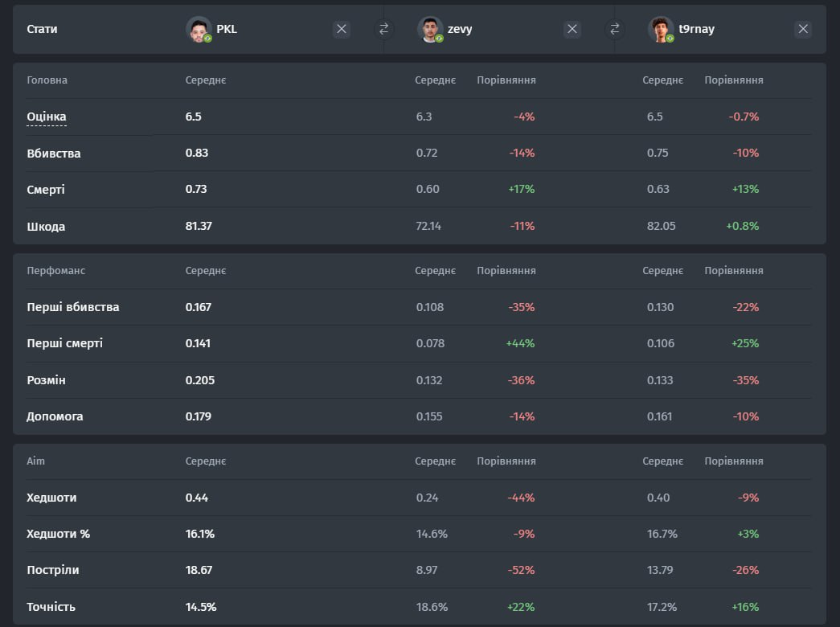This screenshot has height=627, width=840.
Task: Click the underlined Оцінка label
Action: tap(47, 117)
